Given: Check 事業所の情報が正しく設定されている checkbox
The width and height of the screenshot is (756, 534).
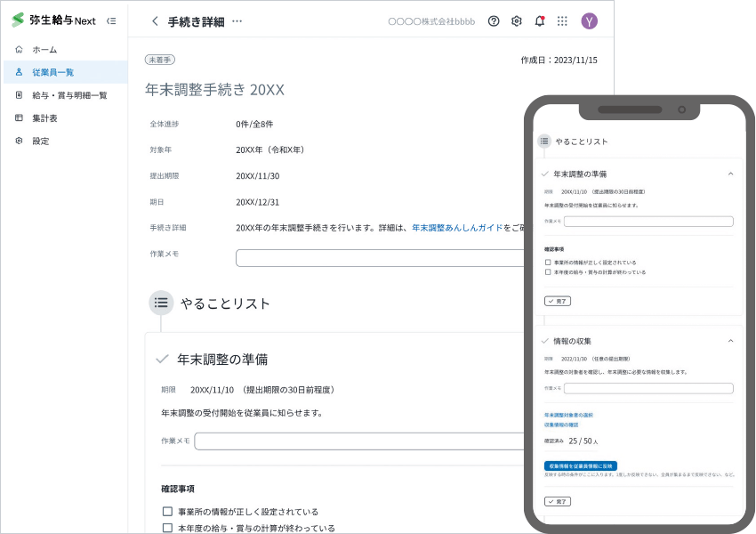Looking at the screenshot, I should [167, 512].
